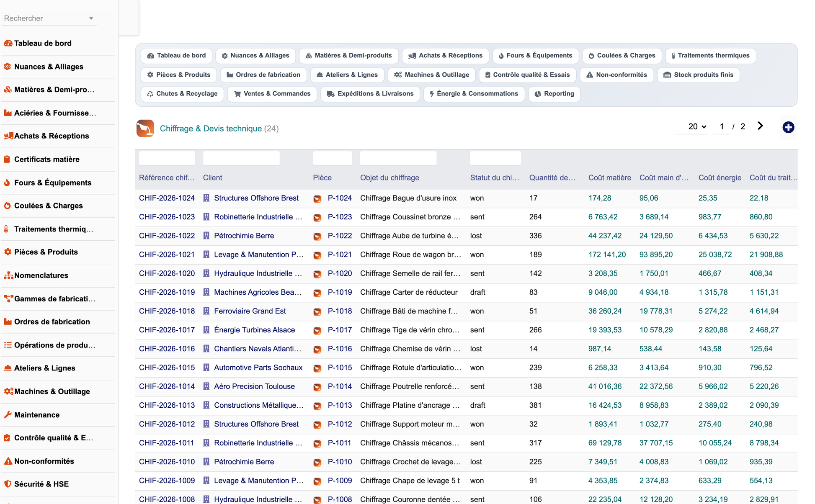This screenshot has height=504, width=815.
Task: Click the Sécurité & HSE shield icon
Action: [8, 484]
